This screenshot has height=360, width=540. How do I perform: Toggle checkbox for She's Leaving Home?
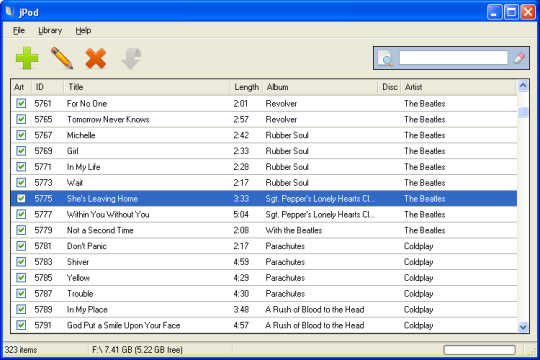[x=21, y=198]
